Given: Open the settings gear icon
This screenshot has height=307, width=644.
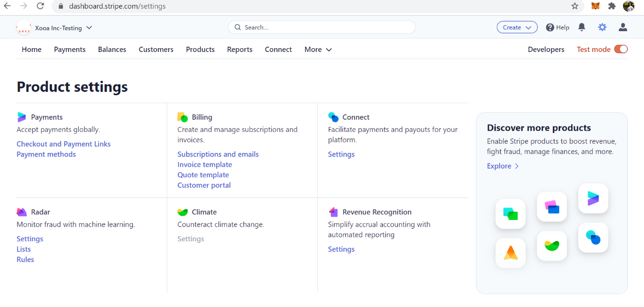Looking at the screenshot, I should click(x=602, y=27).
